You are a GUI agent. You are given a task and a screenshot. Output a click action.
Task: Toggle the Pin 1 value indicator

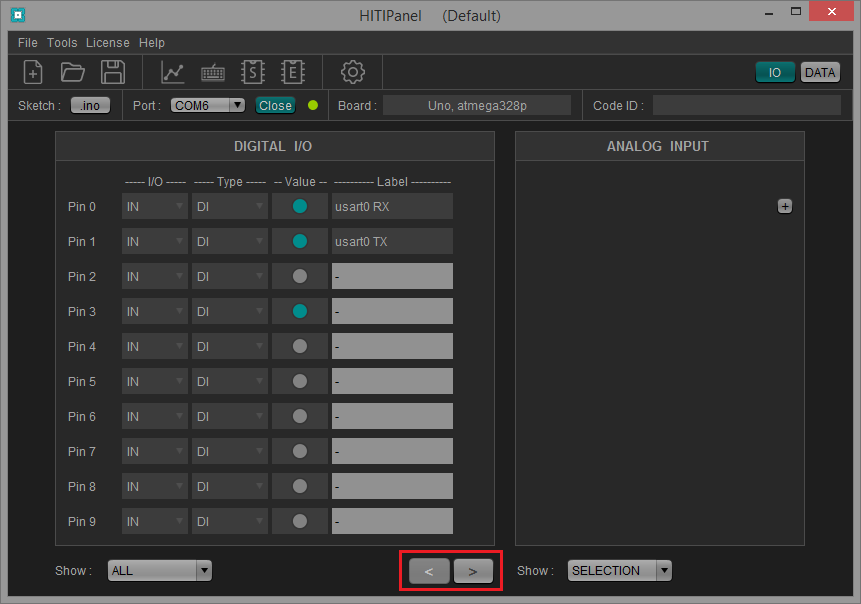300,242
